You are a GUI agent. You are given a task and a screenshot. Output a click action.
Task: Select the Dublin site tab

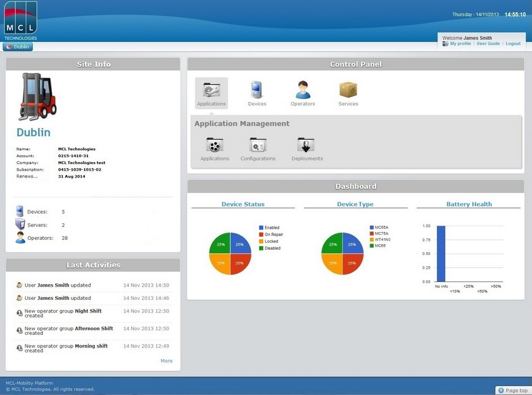pyautogui.click(x=18, y=46)
